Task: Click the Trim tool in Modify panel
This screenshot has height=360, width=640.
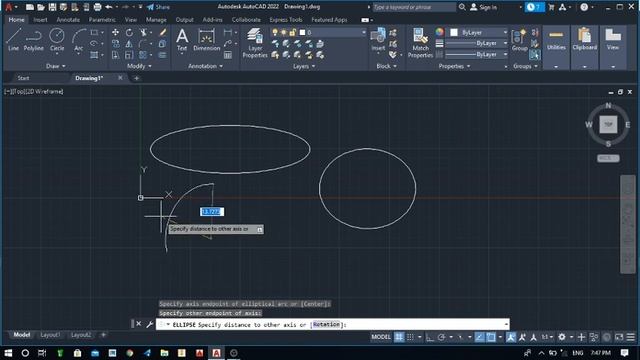Action: click(143, 32)
